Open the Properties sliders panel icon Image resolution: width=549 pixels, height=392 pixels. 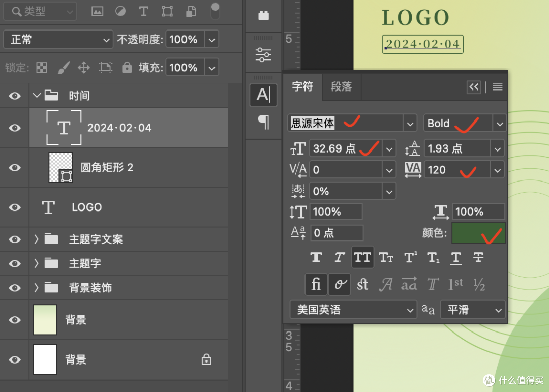[x=263, y=55]
